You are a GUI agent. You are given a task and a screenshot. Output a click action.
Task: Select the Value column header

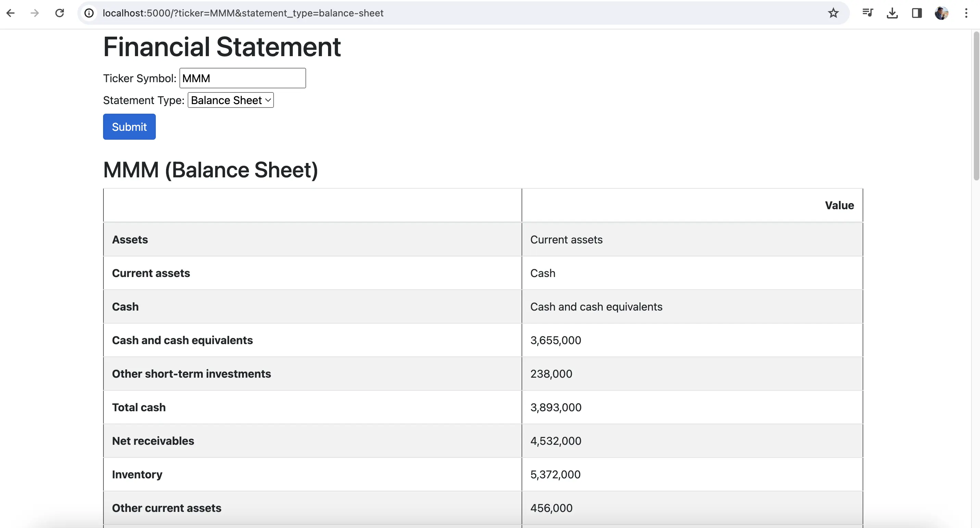[x=839, y=205]
